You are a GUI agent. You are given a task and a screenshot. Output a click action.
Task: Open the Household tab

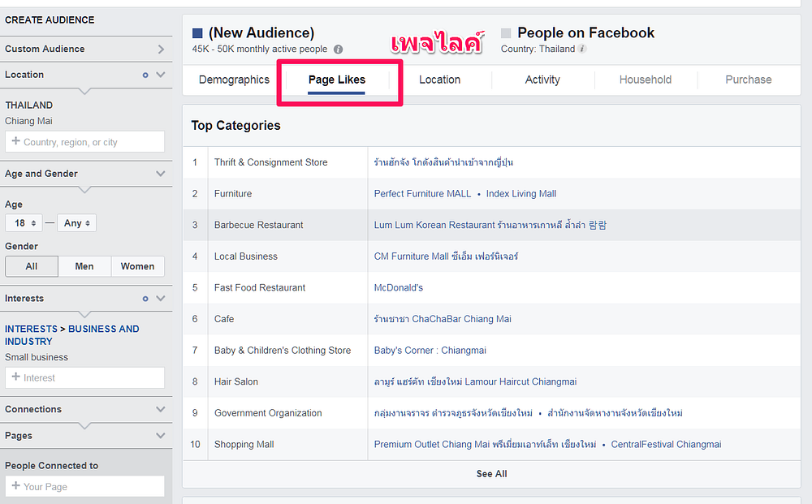(646, 80)
